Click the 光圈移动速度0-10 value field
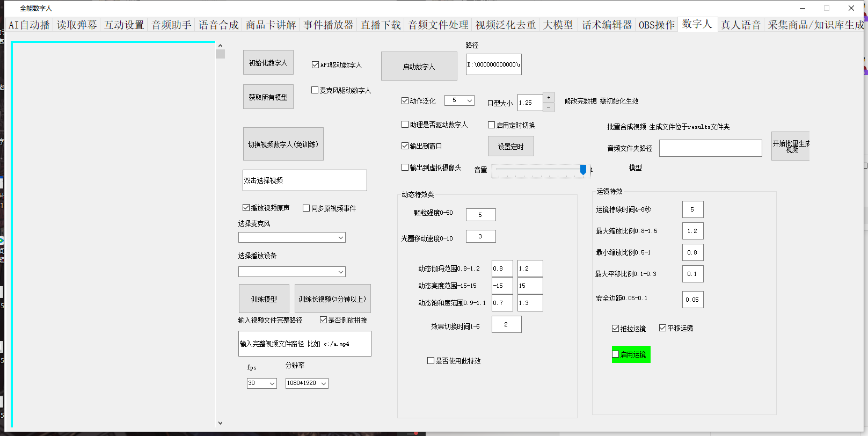Image resolution: width=868 pixels, height=436 pixels. pyautogui.click(x=481, y=236)
